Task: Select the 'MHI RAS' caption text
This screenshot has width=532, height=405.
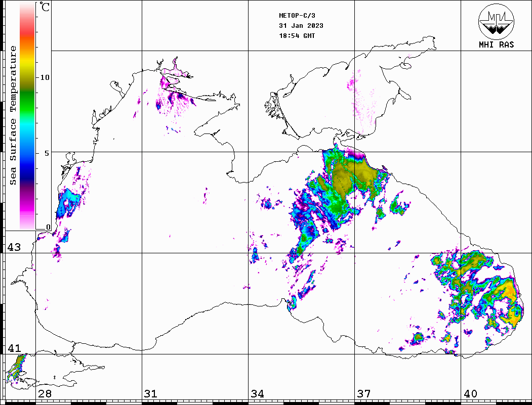Action: coord(497,44)
